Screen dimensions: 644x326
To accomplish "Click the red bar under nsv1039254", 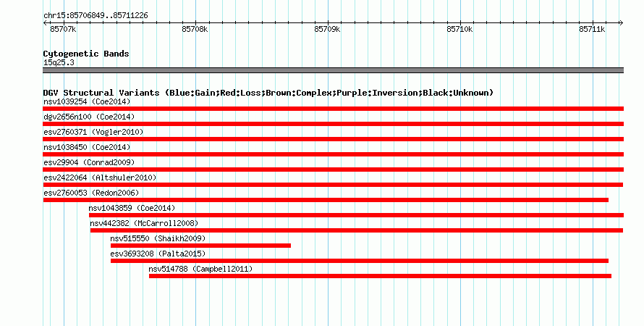I will (333, 109).
